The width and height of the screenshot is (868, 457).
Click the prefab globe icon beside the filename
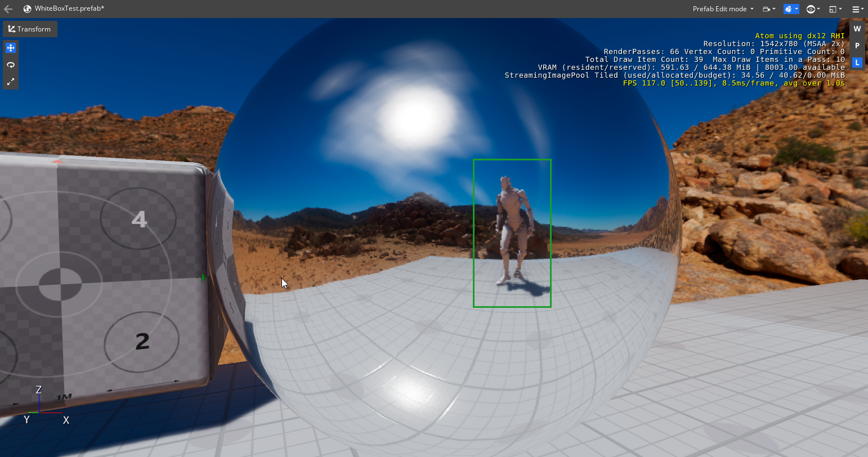coord(27,8)
